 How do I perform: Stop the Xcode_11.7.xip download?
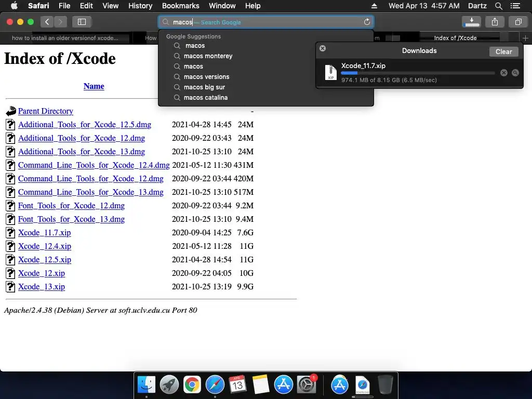point(504,73)
